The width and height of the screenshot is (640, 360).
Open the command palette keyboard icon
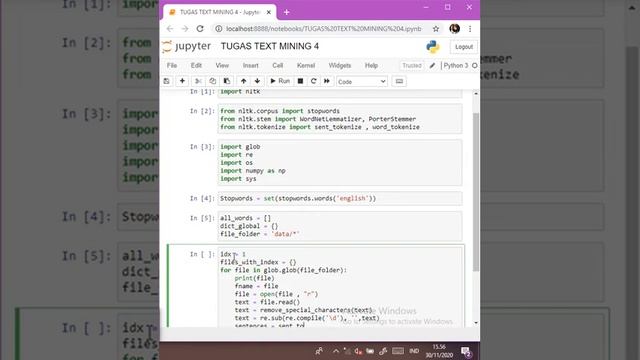(x=399, y=81)
